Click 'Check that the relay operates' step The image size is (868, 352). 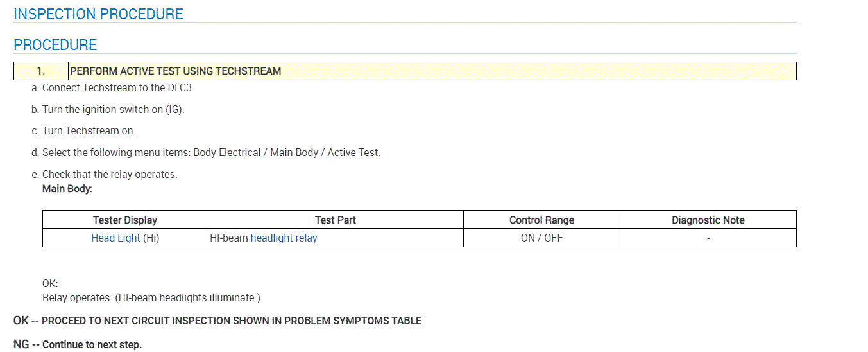109,175
